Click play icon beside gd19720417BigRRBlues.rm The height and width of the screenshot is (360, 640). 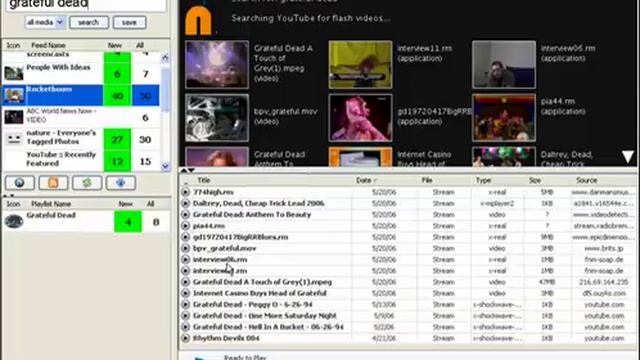(x=185, y=237)
